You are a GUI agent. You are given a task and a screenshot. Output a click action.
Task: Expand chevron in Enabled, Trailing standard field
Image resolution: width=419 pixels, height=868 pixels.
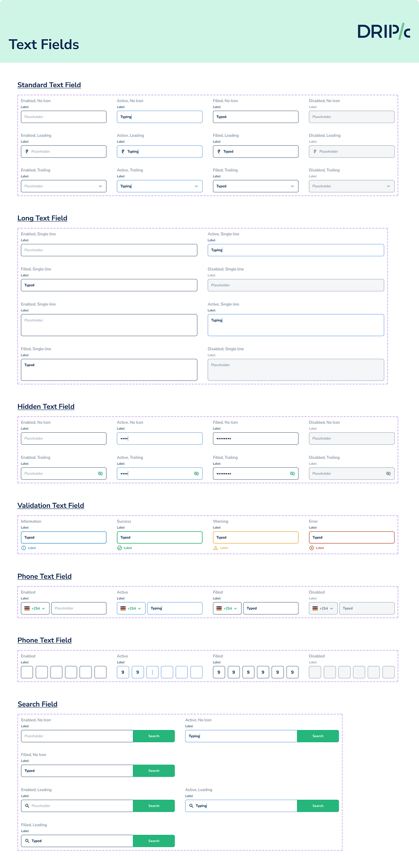(x=100, y=186)
